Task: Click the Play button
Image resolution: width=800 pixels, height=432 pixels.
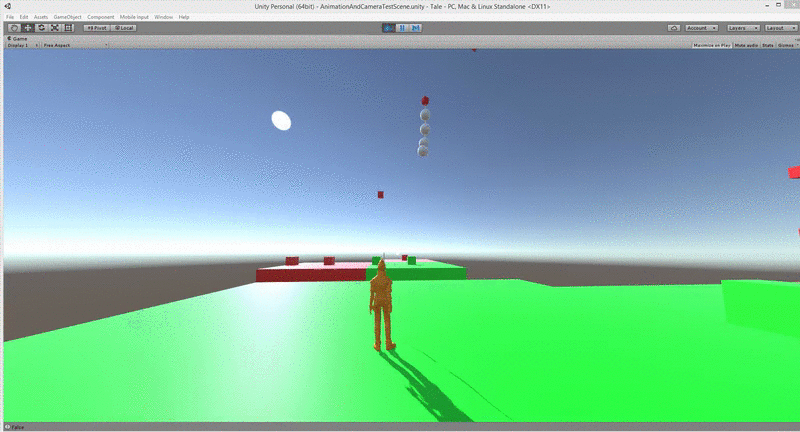Action: [x=389, y=28]
